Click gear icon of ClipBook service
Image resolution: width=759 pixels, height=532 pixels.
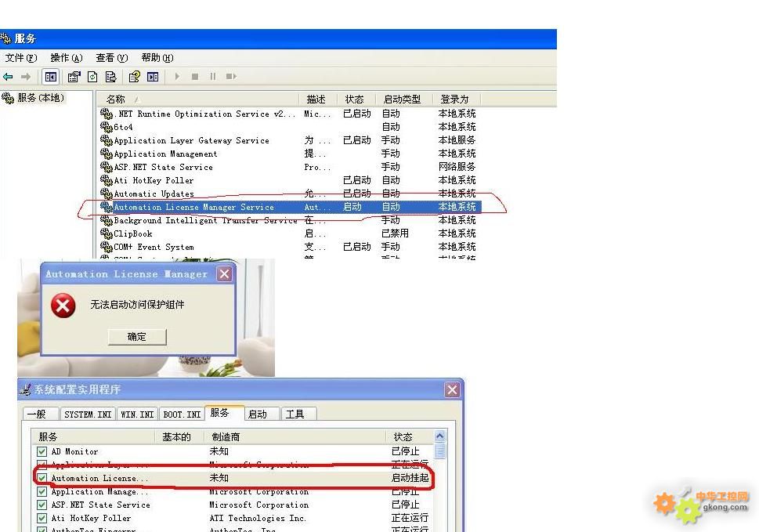107,233
